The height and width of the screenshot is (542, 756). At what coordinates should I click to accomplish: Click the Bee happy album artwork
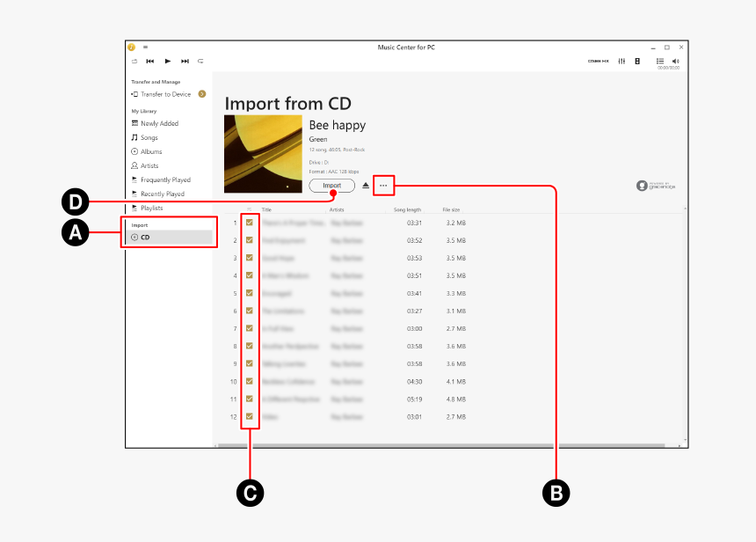point(263,154)
